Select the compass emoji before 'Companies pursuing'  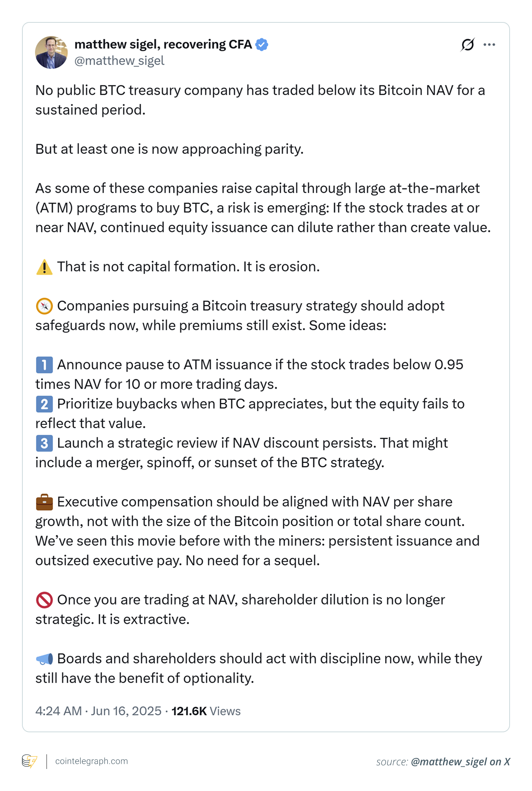tap(44, 306)
